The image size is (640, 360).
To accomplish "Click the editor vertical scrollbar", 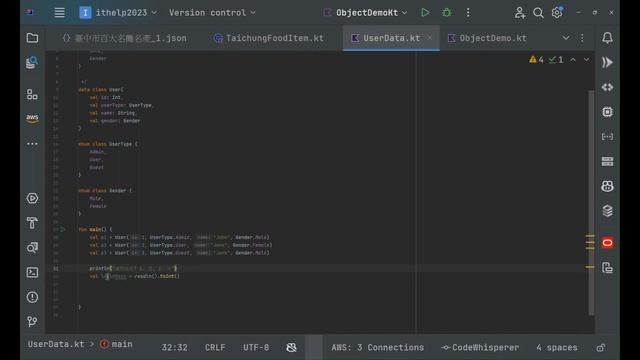I will pyautogui.click(x=591, y=202).
